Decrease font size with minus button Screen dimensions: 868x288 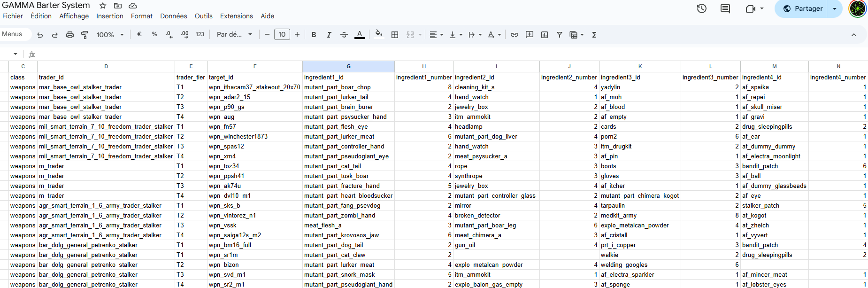tap(267, 34)
